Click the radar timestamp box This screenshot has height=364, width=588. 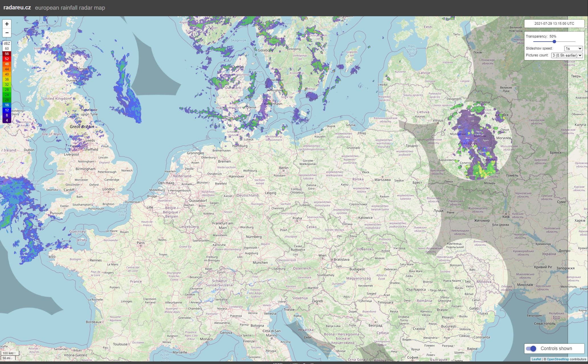(554, 24)
